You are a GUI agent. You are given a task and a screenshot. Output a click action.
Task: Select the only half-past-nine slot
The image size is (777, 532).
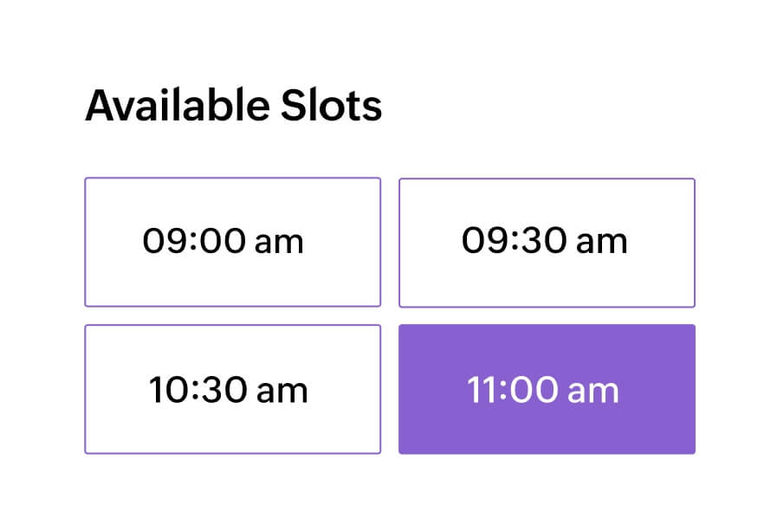coord(547,242)
